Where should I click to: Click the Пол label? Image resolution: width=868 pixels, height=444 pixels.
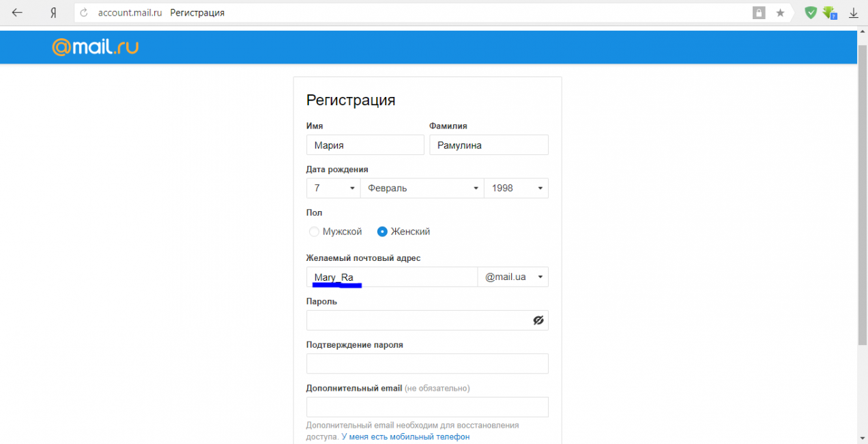tap(314, 213)
